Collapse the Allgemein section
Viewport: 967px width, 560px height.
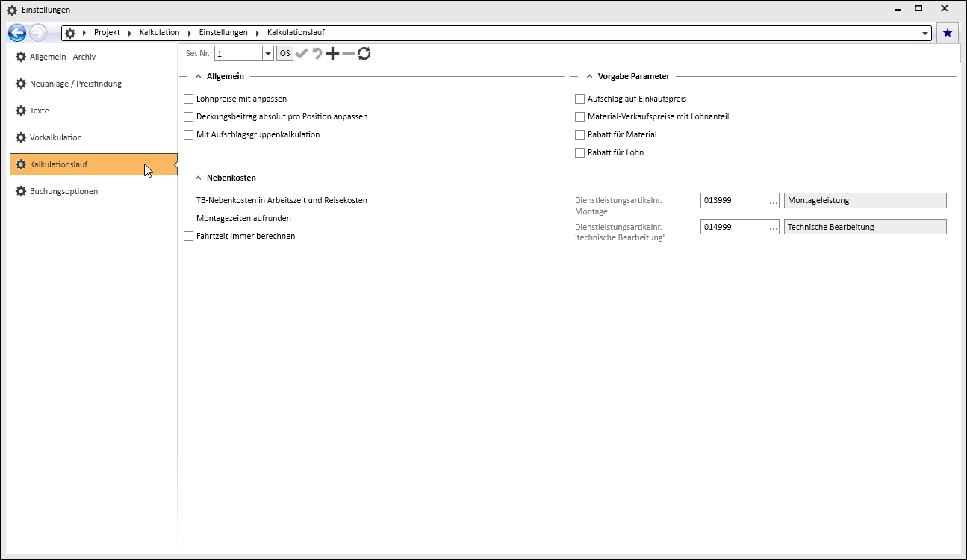tap(198, 76)
